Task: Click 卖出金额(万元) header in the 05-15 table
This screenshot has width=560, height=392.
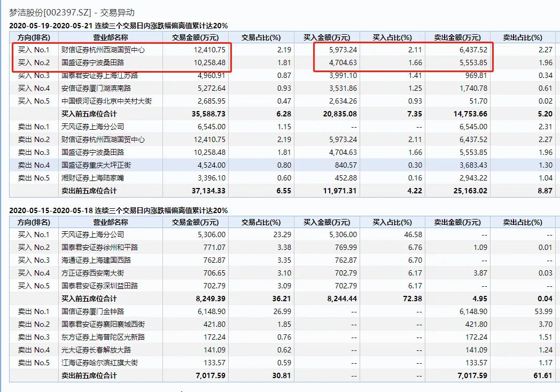Action: click(x=457, y=222)
